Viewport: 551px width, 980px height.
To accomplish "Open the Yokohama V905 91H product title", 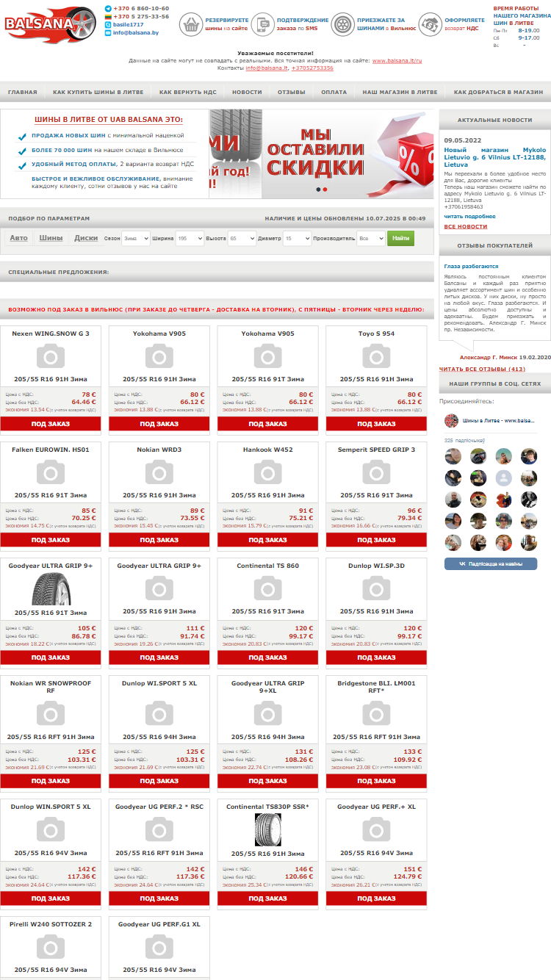I will pyautogui.click(x=159, y=334).
